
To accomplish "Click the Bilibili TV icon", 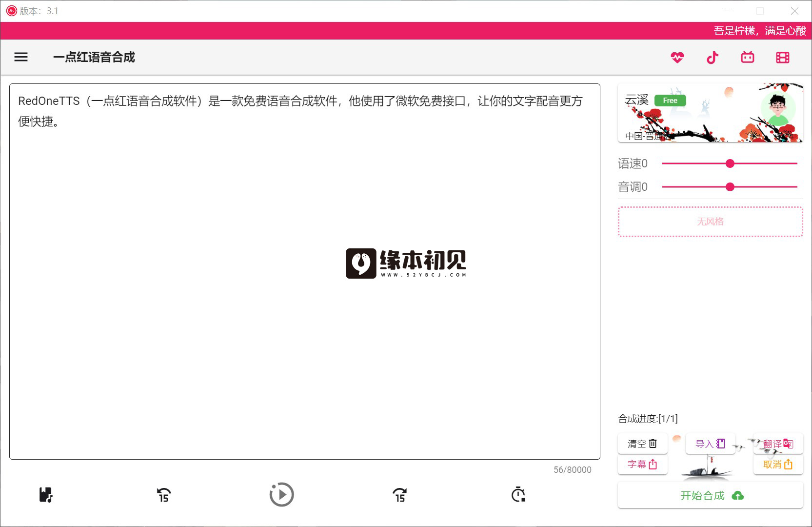I will click(x=748, y=58).
